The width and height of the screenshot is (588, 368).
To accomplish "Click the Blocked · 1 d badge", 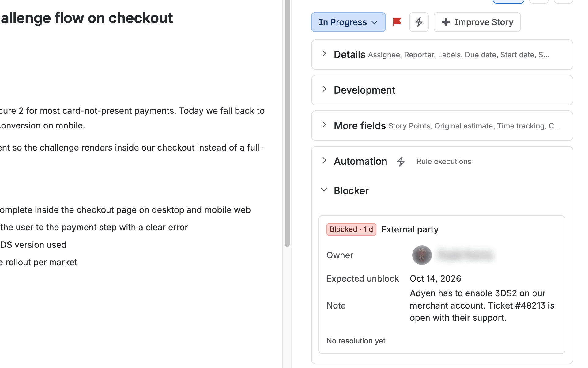I will point(351,229).
